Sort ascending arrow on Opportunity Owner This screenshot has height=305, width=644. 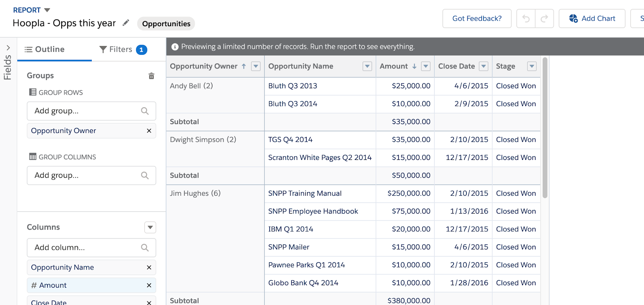pos(244,66)
